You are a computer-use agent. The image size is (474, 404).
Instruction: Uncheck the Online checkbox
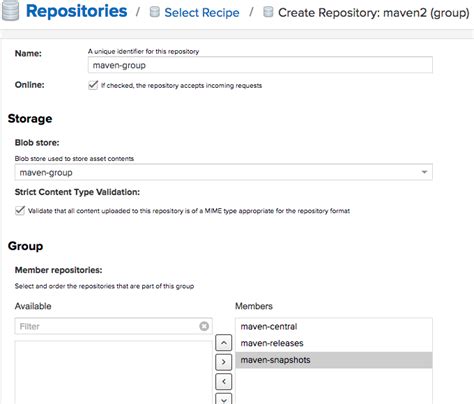(x=93, y=85)
